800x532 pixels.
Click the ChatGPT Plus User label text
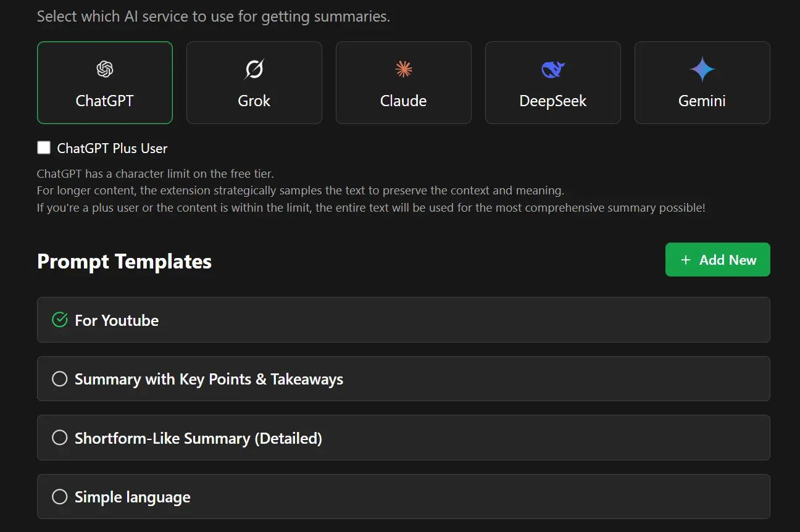tap(112, 148)
